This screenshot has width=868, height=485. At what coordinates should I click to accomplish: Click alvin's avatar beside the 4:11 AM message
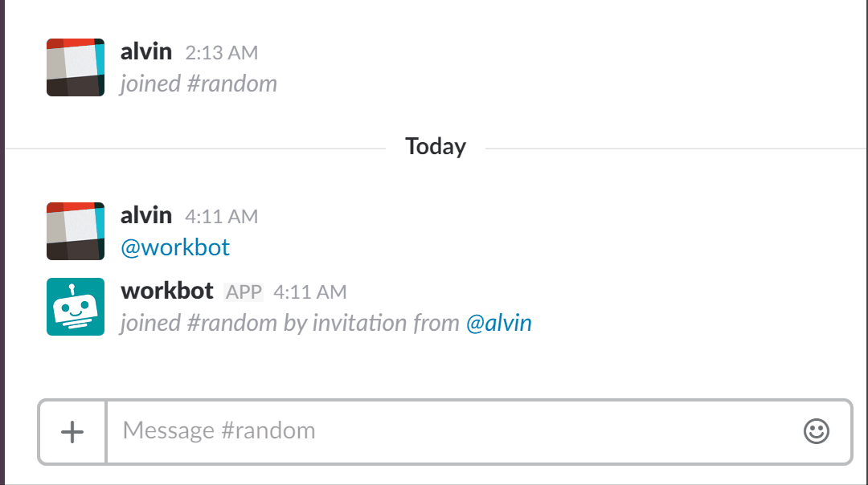tap(75, 230)
